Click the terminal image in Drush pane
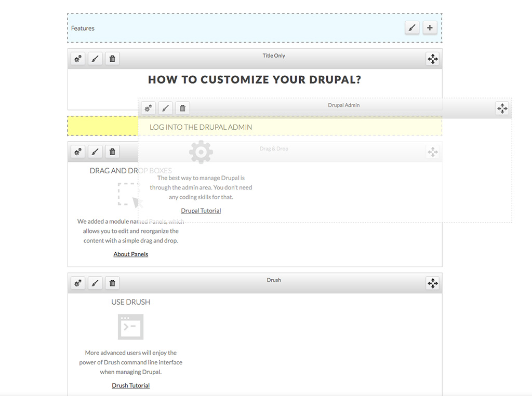532x396 pixels. tap(130, 327)
